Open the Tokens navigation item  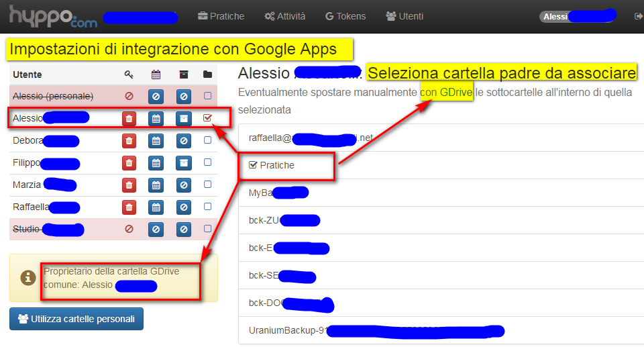[345, 16]
